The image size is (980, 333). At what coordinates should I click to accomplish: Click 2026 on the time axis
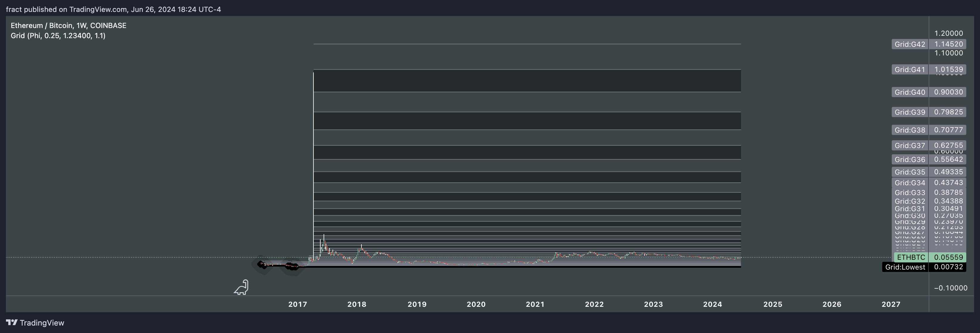click(x=832, y=304)
